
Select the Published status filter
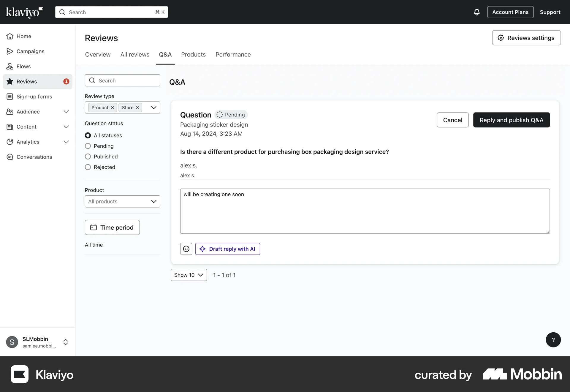pos(88,157)
